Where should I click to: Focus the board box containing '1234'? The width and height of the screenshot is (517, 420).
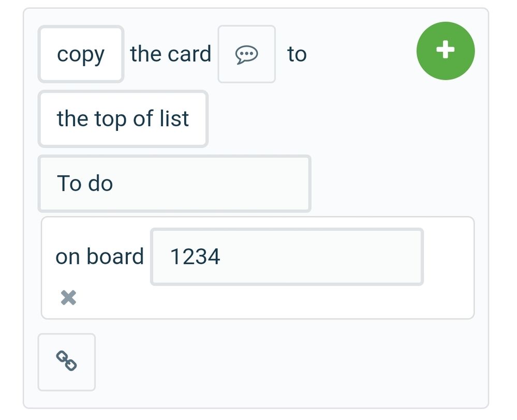[x=287, y=257]
